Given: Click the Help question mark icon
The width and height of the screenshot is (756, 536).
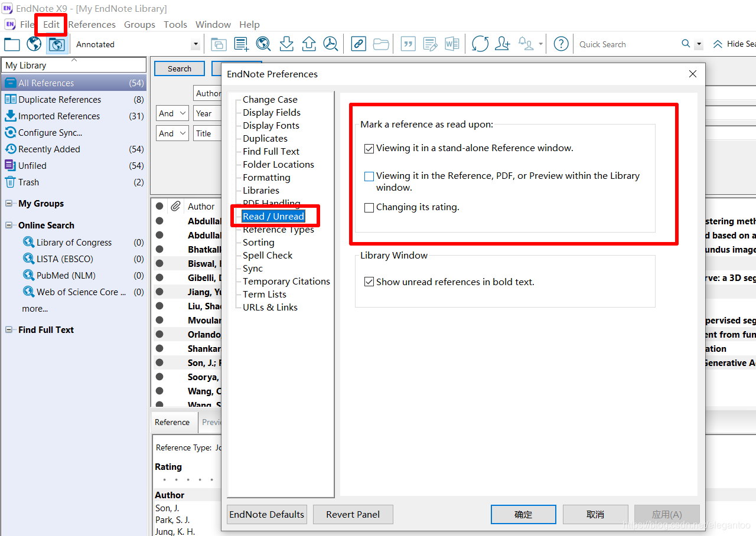Looking at the screenshot, I should pos(561,44).
